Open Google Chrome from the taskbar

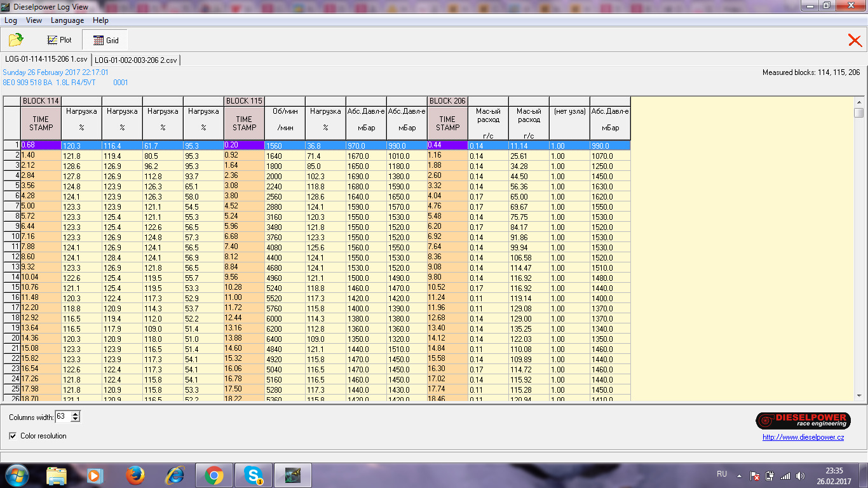214,475
